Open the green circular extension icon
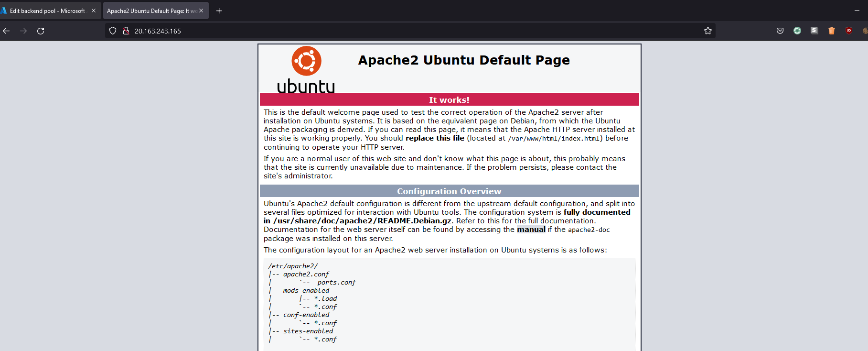Screen dimensions: 868x351 pos(797,31)
